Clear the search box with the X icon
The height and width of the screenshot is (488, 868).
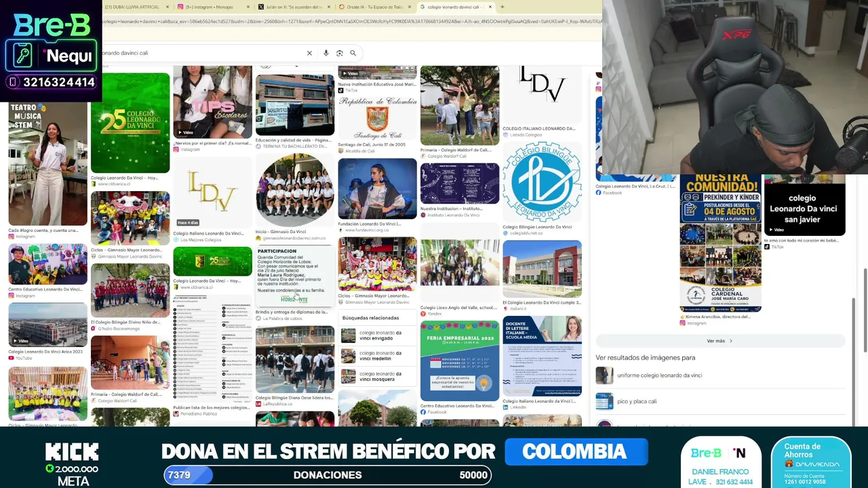coord(309,53)
